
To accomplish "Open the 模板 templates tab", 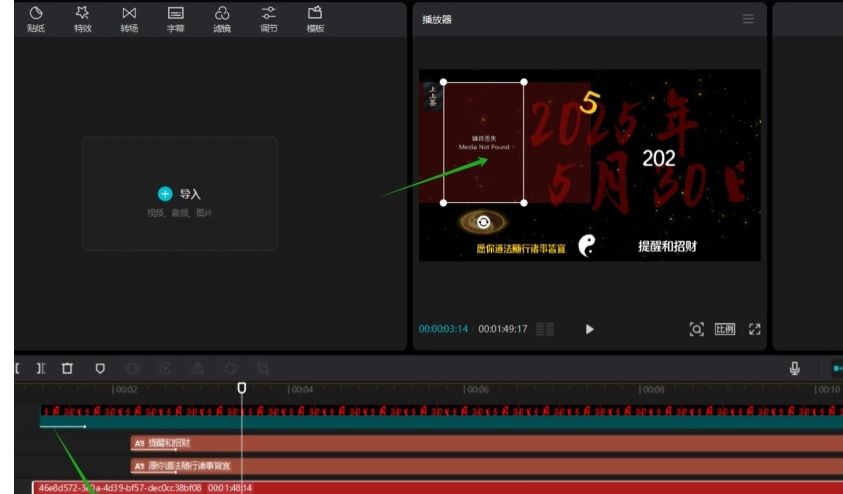I will coord(315,19).
